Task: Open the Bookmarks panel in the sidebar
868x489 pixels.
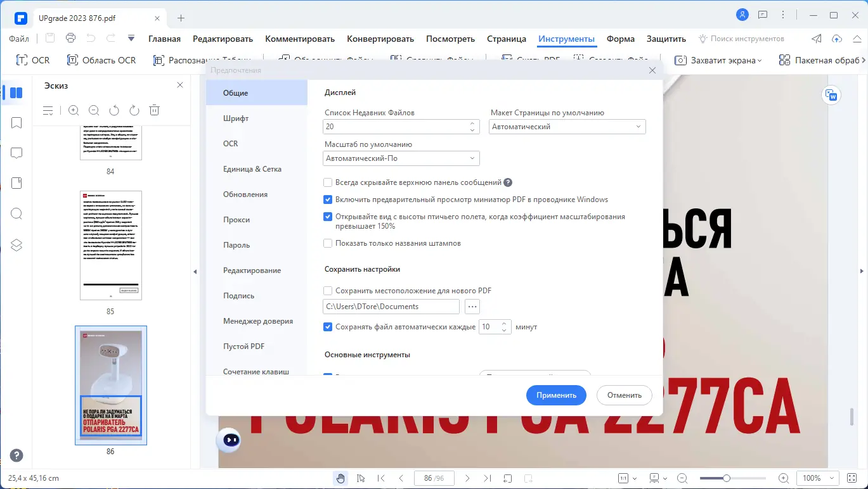Action: pos(16,122)
